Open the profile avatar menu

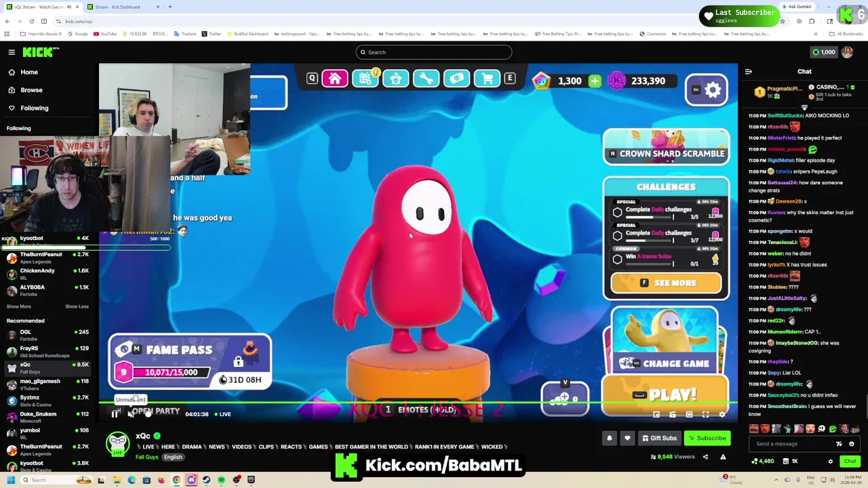click(848, 52)
